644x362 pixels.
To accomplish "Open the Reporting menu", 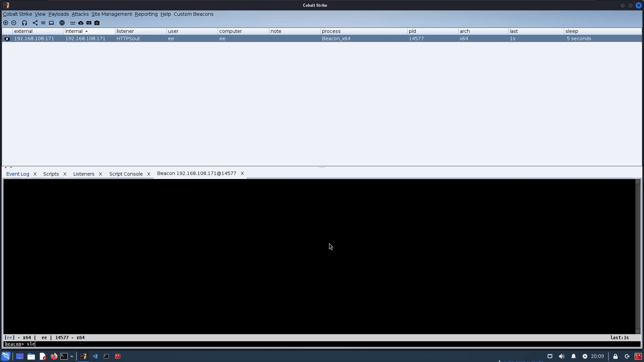I will (x=146, y=14).
